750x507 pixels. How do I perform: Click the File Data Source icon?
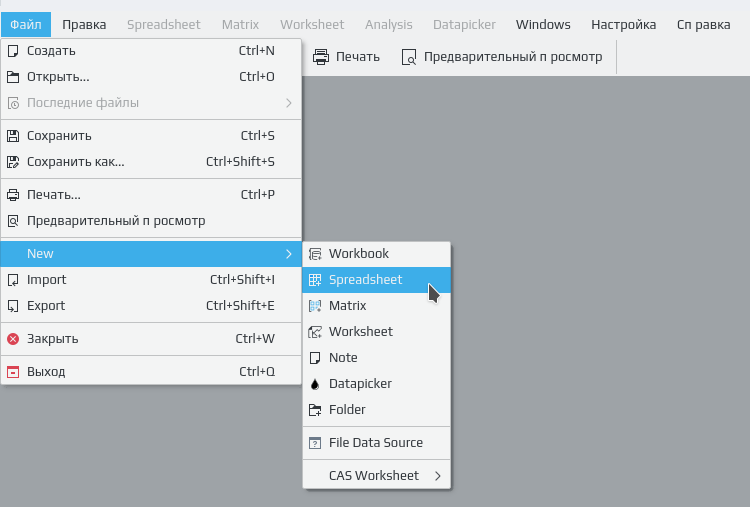(x=315, y=443)
